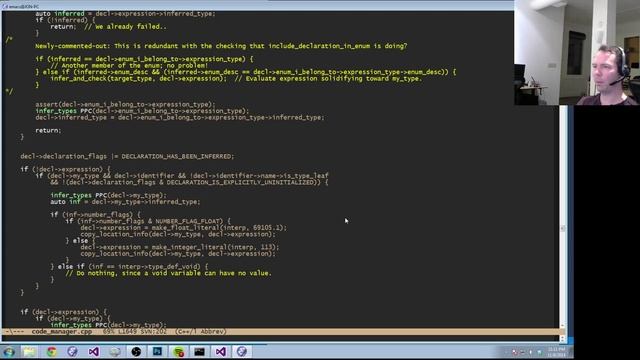Click the webcam video overlay
The width and height of the screenshot is (640, 360).
[x=577, y=53]
